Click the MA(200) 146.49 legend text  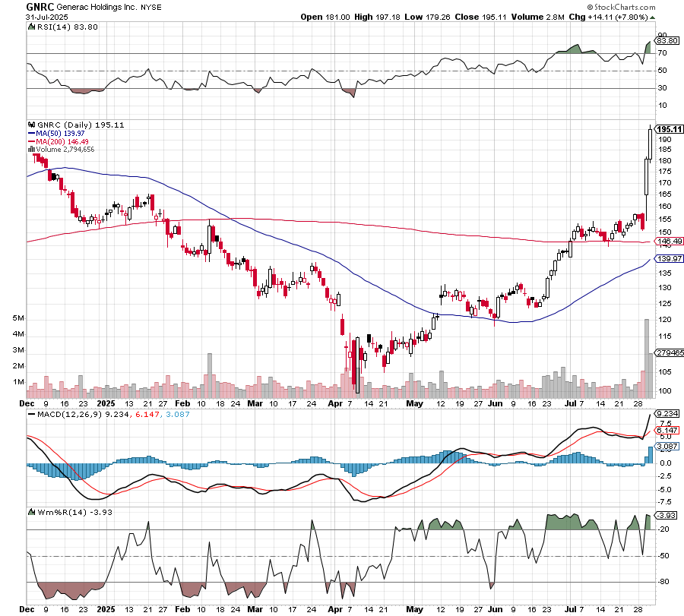coord(62,142)
